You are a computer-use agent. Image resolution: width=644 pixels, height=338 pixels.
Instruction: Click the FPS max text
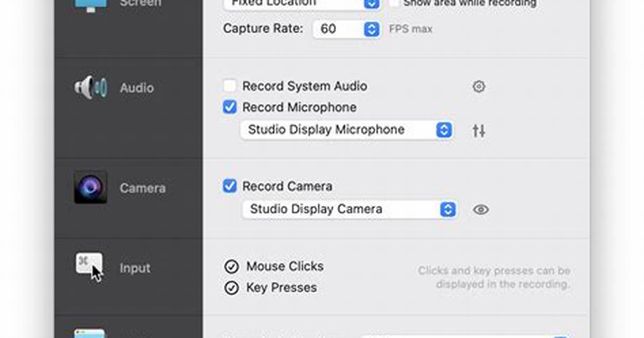click(411, 29)
